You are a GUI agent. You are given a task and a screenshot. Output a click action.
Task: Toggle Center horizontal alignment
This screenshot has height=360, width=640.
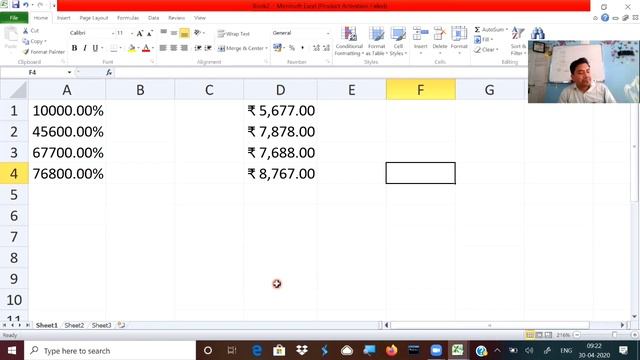[173, 48]
